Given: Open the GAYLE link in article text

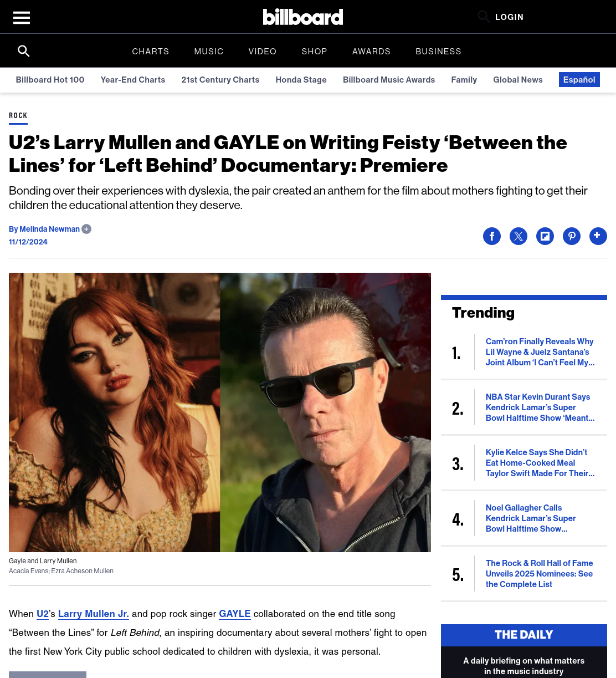Looking at the screenshot, I should 235,614.
